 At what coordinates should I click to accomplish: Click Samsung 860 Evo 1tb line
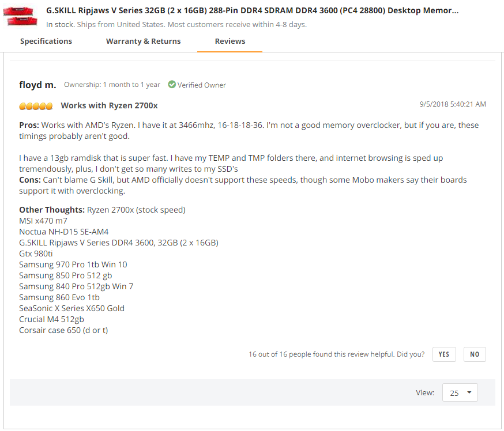click(59, 297)
